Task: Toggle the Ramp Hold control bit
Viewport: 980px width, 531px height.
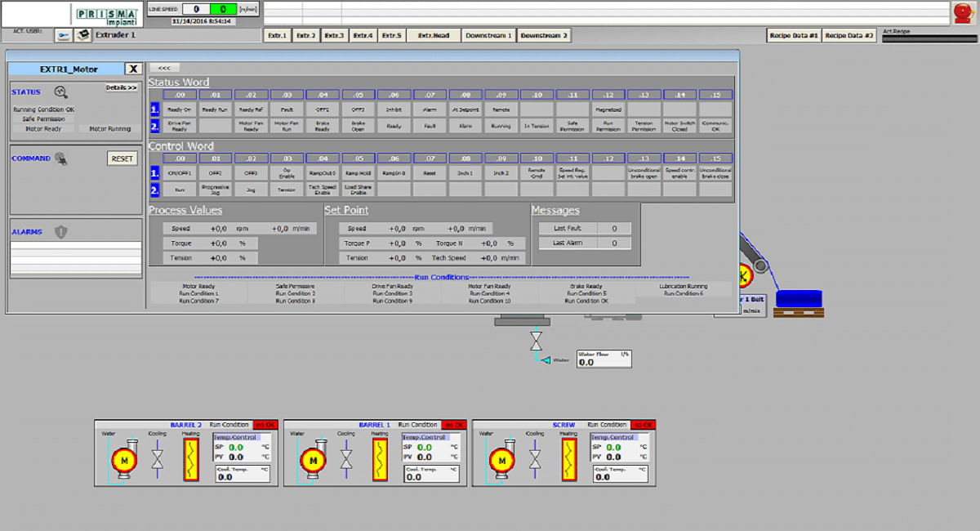Action: point(358,173)
